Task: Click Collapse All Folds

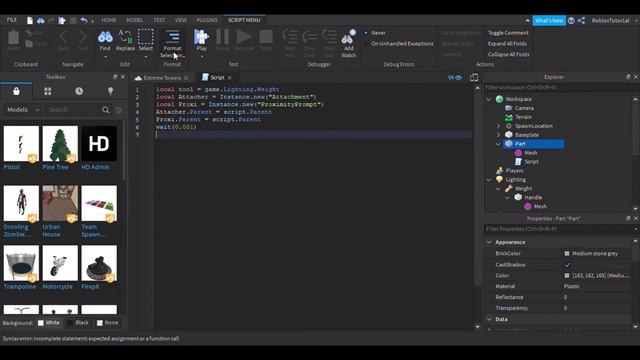Action: coord(509,54)
